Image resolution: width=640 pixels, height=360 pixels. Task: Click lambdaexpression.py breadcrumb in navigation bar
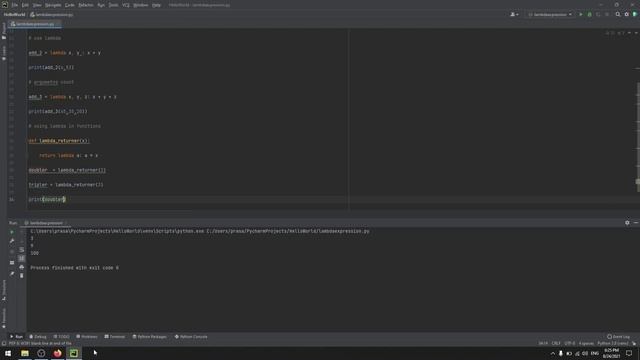coord(52,14)
